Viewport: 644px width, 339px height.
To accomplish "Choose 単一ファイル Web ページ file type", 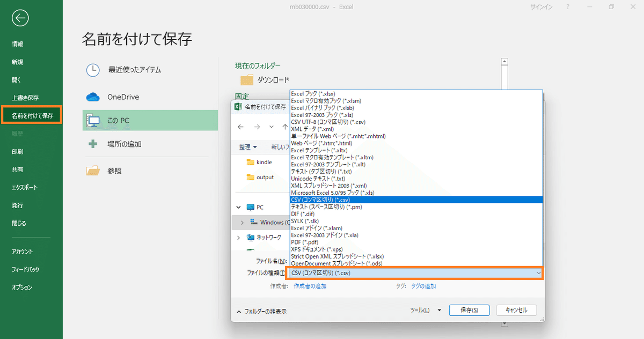I will pyautogui.click(x=416, y=136).
